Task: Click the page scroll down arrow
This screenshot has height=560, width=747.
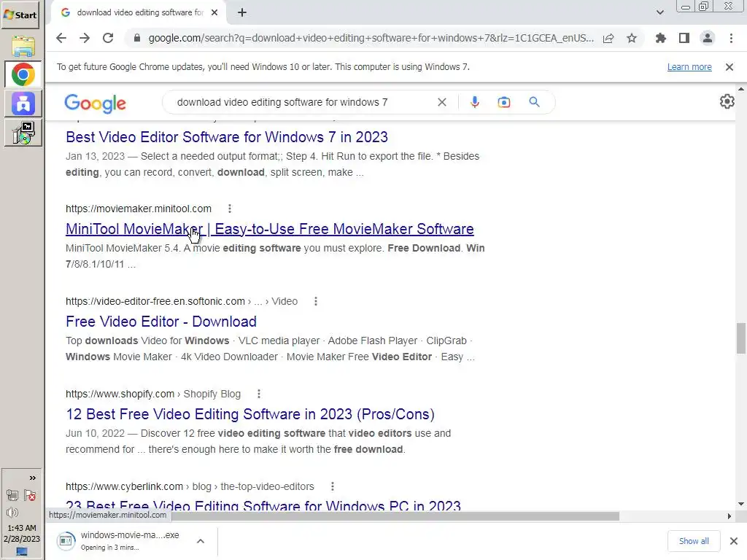Action: (741, 504)
